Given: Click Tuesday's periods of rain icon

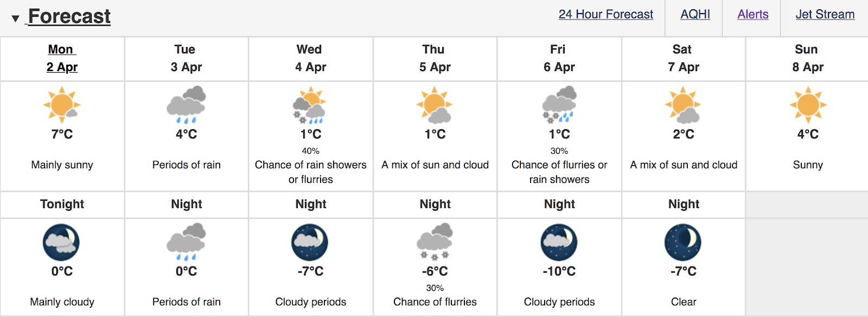Looking at the screenshot, I should (x=186, y=105).
